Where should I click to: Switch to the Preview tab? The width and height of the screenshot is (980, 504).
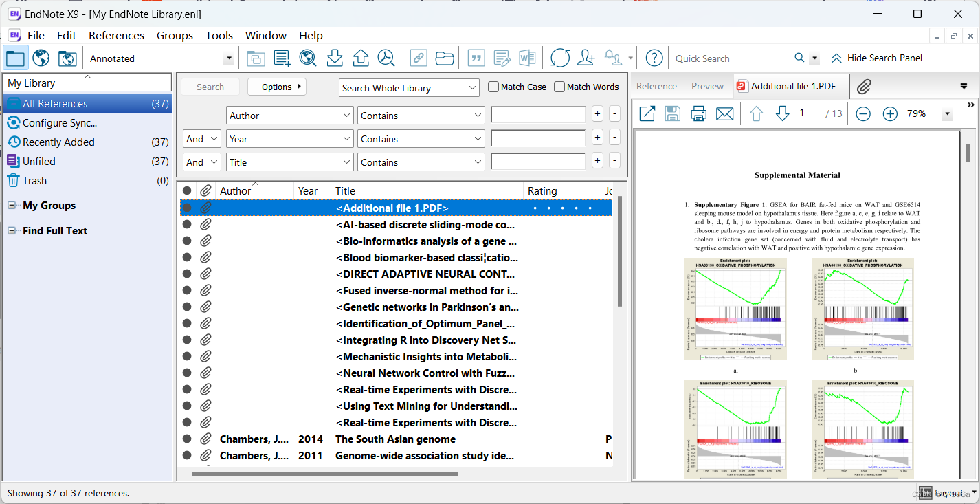point(707,86)
